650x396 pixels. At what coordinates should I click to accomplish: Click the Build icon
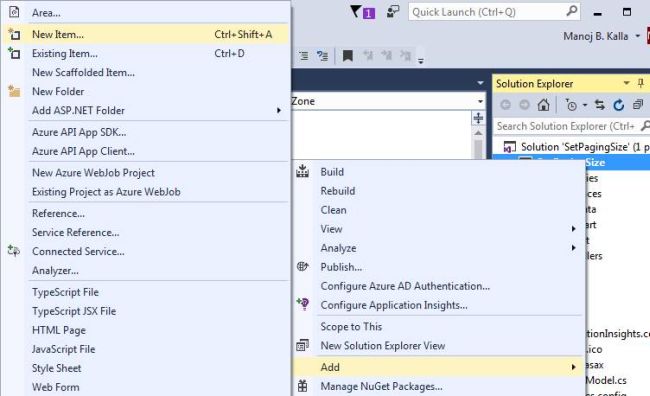click(303, 171)
